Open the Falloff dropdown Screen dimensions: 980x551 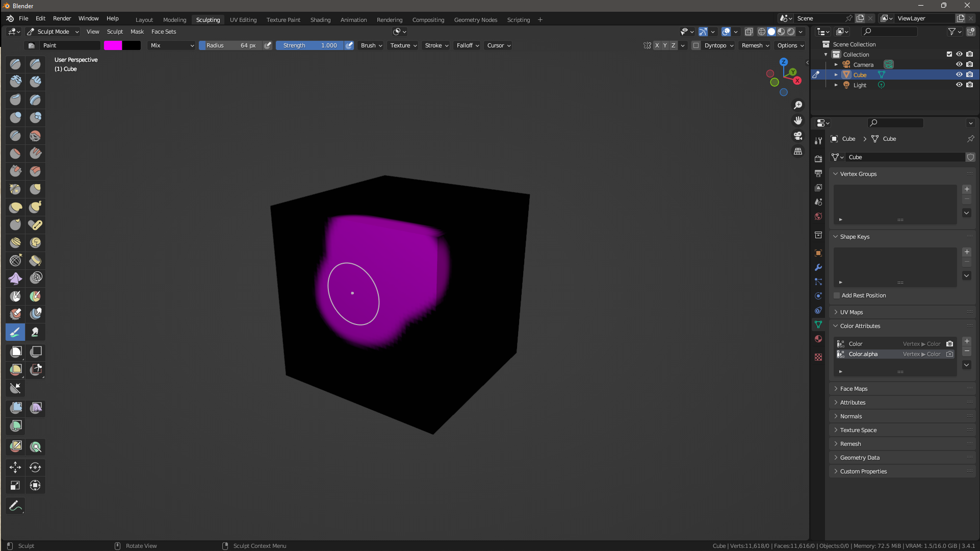(x=468, y=45)
